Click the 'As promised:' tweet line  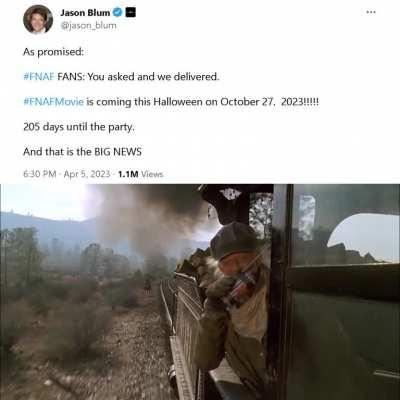point(53,52)
